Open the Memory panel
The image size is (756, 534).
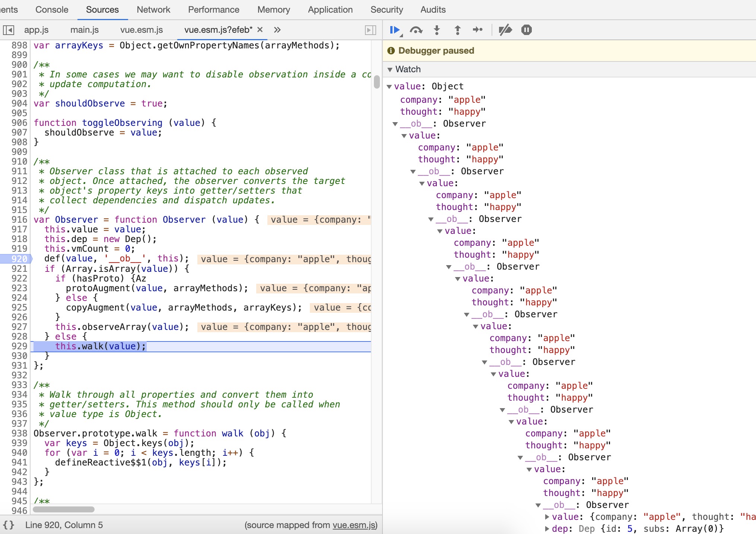(x=274, y=10)
